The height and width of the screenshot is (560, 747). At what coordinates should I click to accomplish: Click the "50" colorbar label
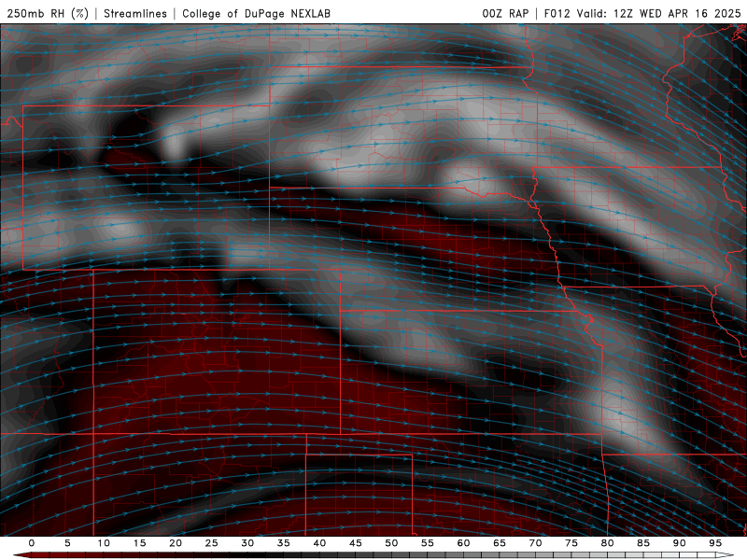coord(391,543)
